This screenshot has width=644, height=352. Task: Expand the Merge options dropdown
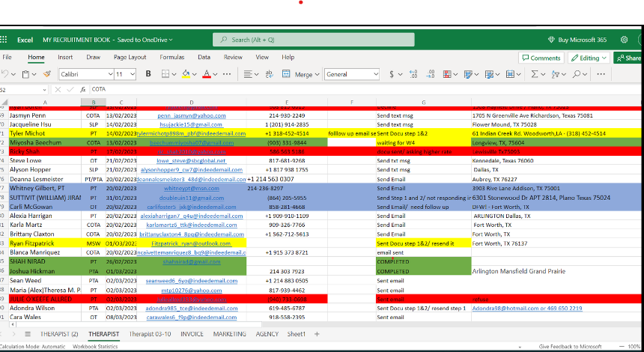click(x=317, y=74)
